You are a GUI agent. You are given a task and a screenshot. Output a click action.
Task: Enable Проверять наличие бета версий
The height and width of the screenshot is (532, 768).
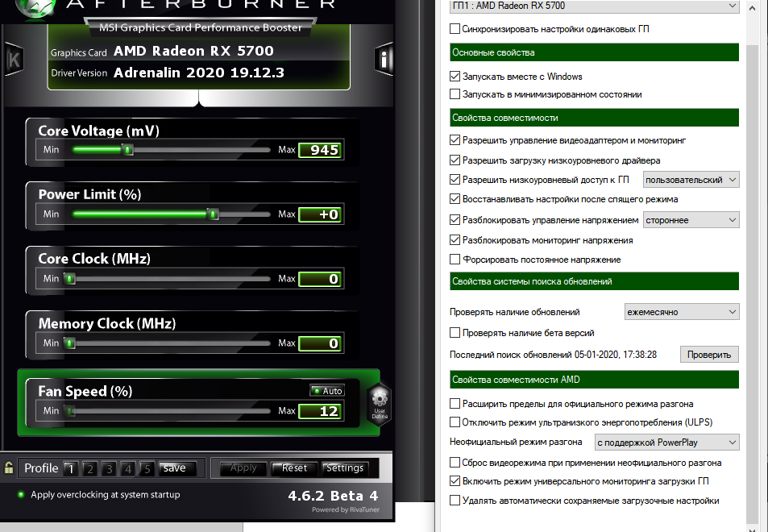coord(455,333)
